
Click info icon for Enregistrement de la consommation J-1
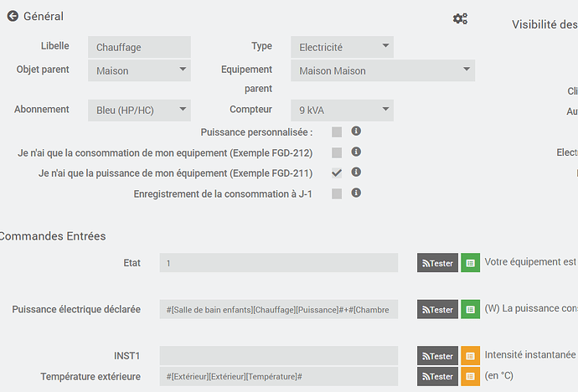356,193
